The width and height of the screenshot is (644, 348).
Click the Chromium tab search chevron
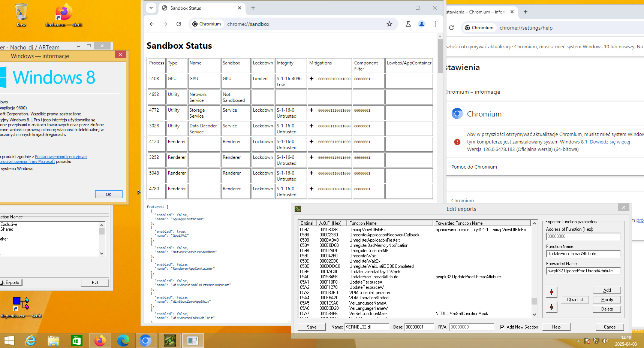tap(151, 8)
